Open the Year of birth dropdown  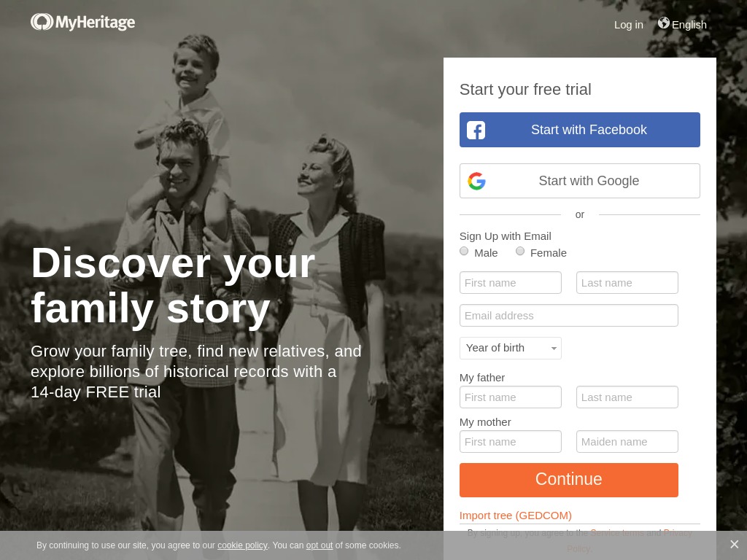510,348
